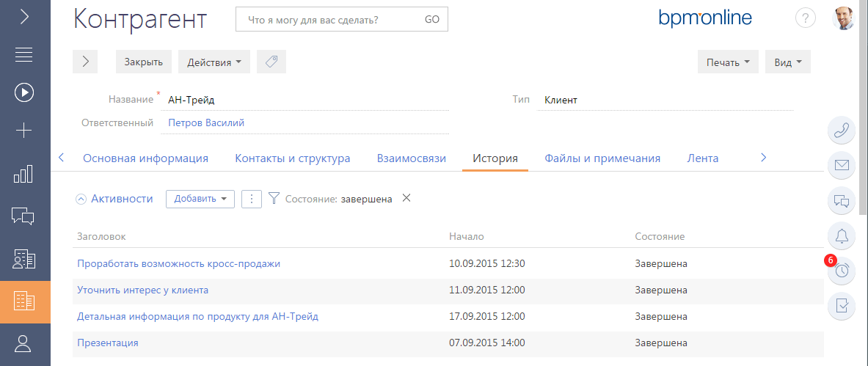The image size is (868, 366).
Task: Open Уточнить интерес у клиента activity
Action: [x=143, y=290]
